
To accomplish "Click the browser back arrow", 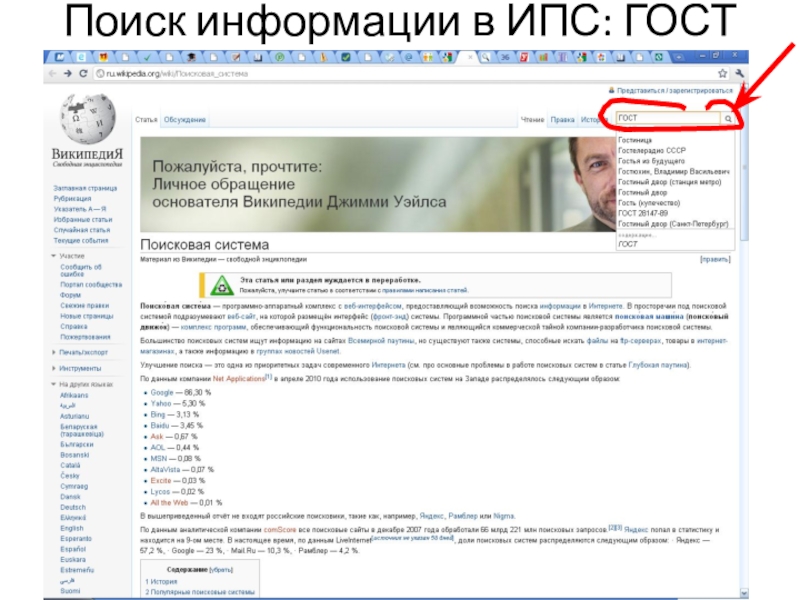I will 52,73.
